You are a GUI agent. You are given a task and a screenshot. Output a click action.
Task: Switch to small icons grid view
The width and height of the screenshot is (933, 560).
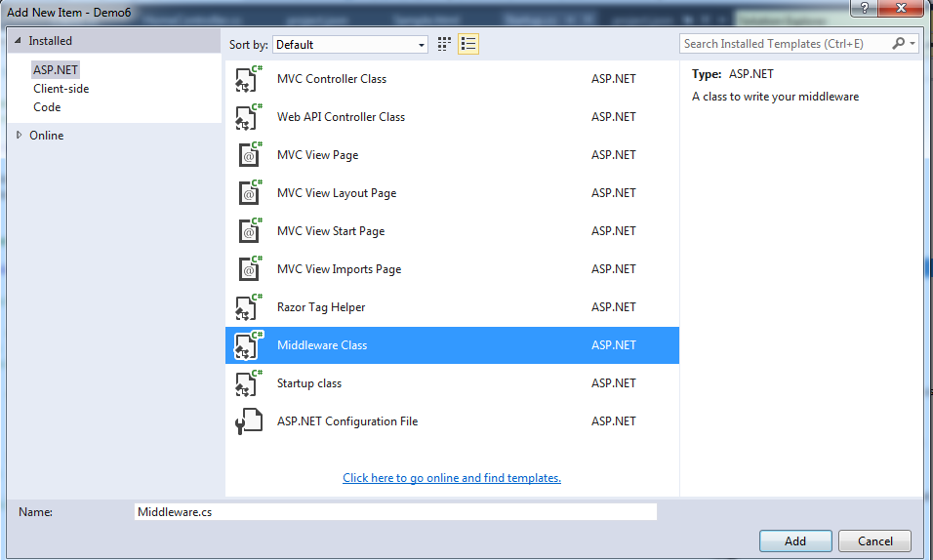pos(444,44)
